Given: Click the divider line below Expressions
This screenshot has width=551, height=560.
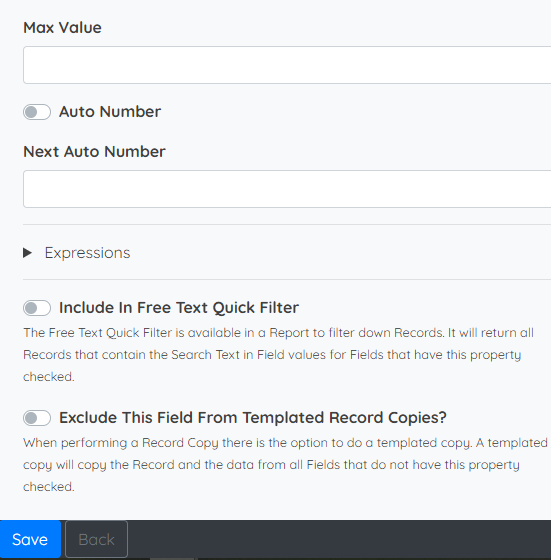Looking at the screenshot, I should click(x=287, y=280).
